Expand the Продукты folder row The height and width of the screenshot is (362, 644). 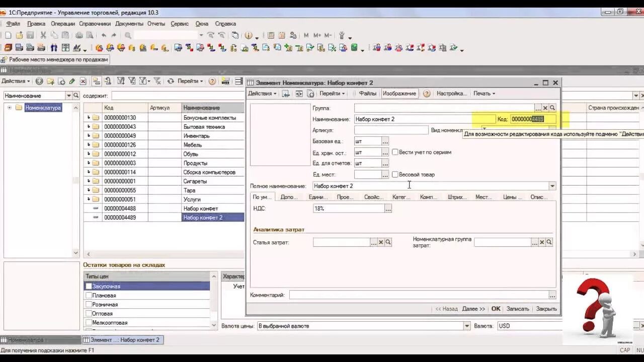[89, 163]
